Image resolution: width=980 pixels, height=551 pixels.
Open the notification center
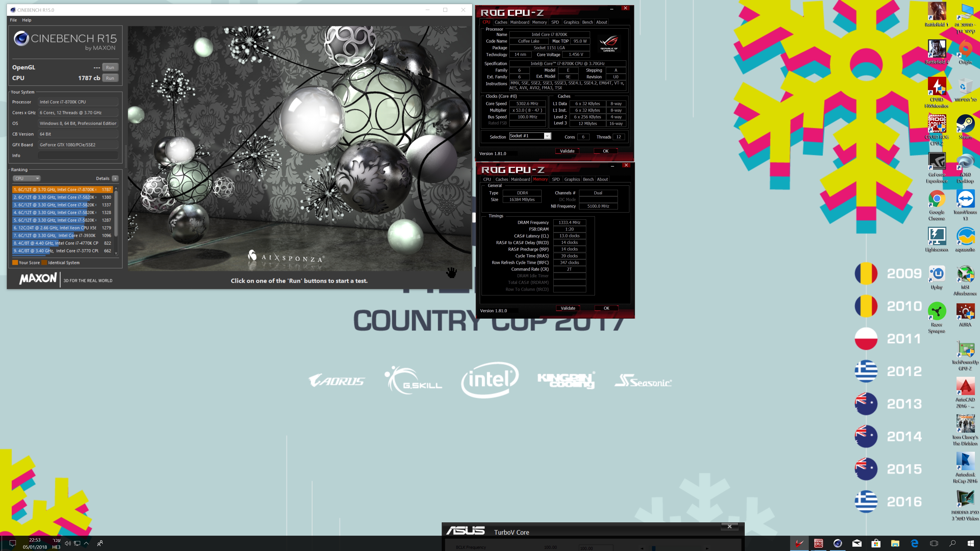click(12, 543)
